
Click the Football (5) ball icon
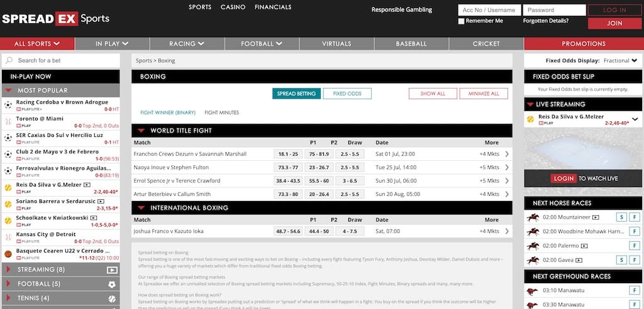(x=112, y=284)
